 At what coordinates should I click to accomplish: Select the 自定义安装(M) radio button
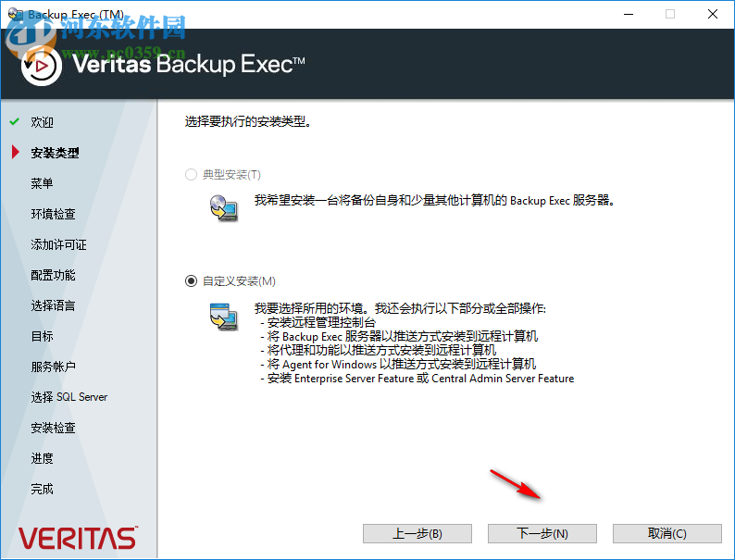click(191, 281)
